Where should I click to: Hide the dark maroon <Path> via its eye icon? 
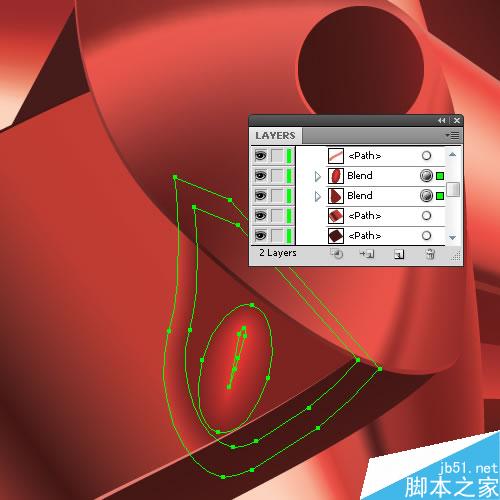point(261,236)
